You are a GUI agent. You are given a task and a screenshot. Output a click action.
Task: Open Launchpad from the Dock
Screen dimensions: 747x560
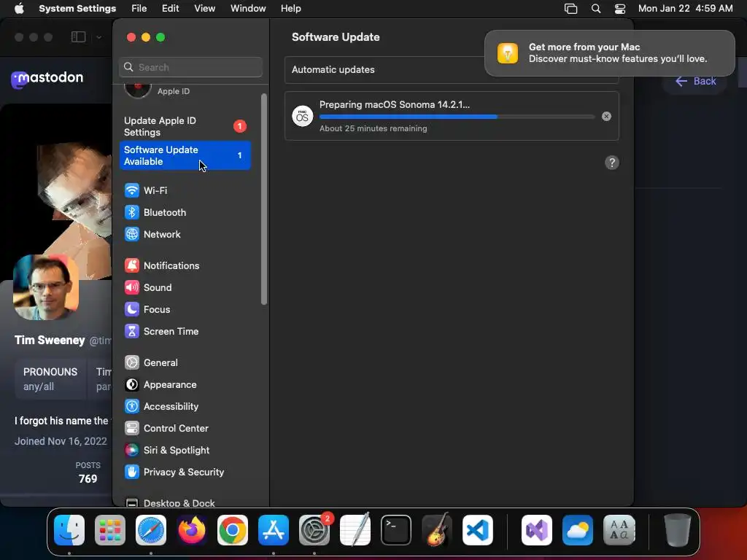pos(110,530)
